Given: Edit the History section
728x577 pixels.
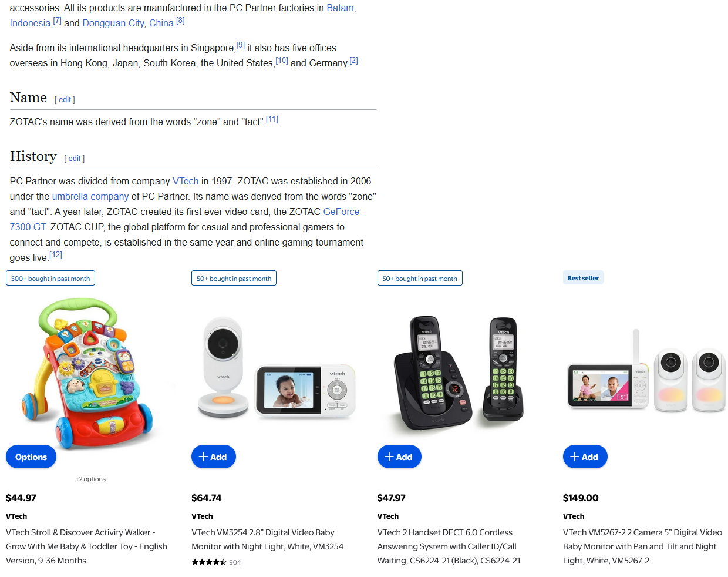Looking at the screenshot, I should click(75, 159).
